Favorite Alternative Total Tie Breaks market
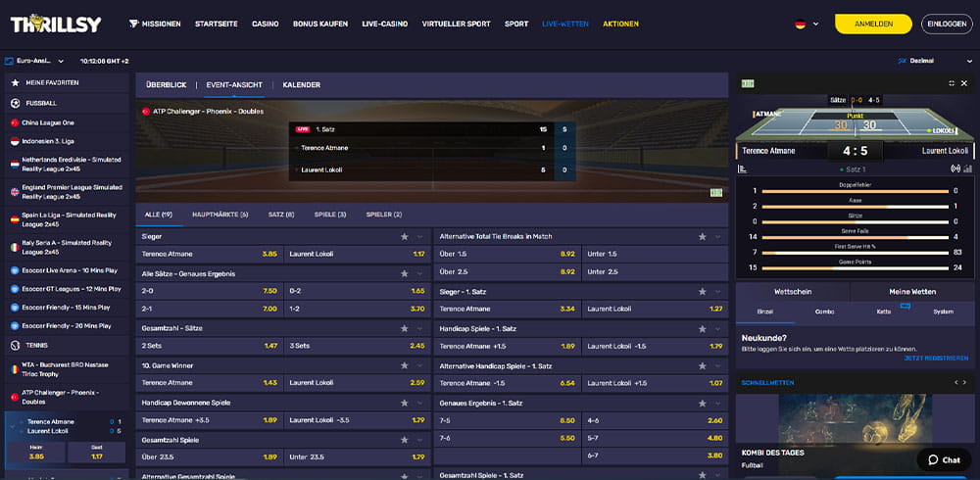Screen dimensions: 980x480 pos(702,237)
